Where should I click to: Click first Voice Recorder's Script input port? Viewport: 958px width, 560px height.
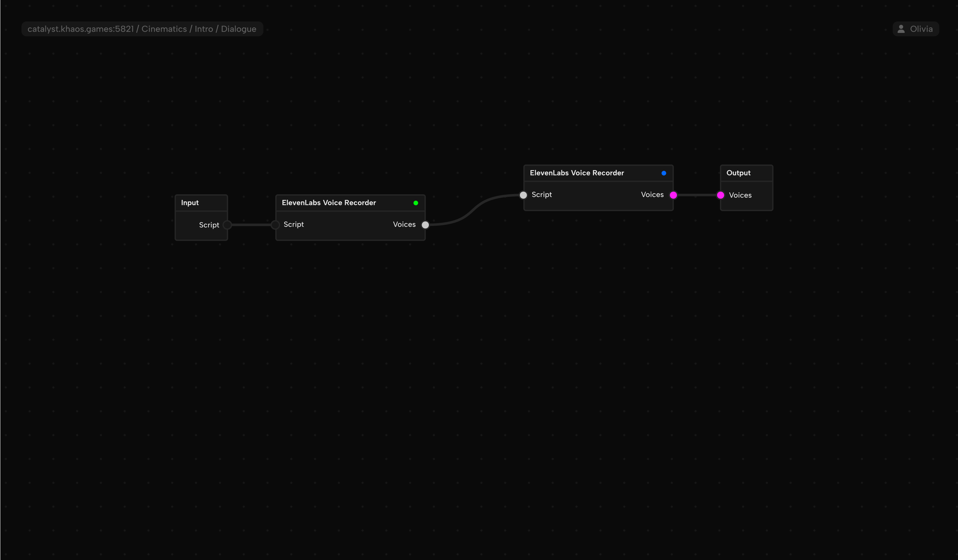(275, 225)
